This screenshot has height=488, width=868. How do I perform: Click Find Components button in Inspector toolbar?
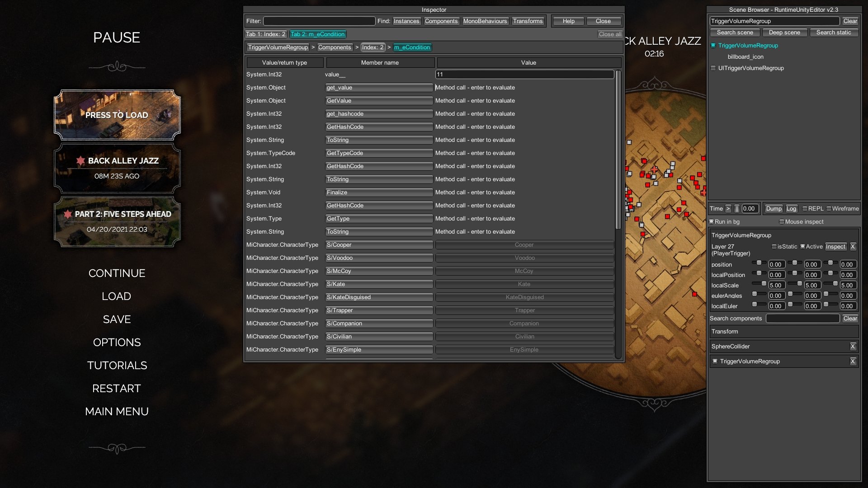(441, 21)
